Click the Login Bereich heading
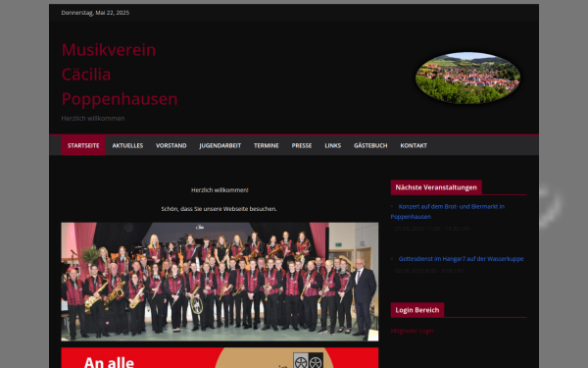The image size is (588, 368). click(417, 310)
